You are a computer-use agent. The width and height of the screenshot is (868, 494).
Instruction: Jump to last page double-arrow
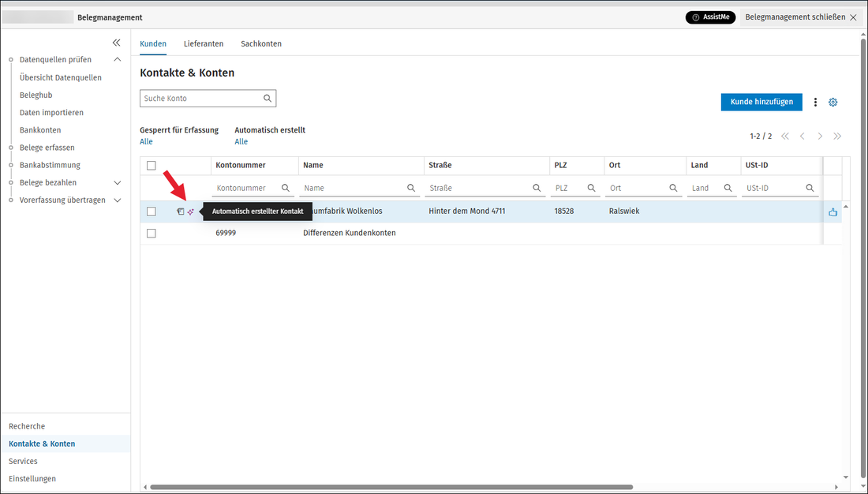(837, 137)
